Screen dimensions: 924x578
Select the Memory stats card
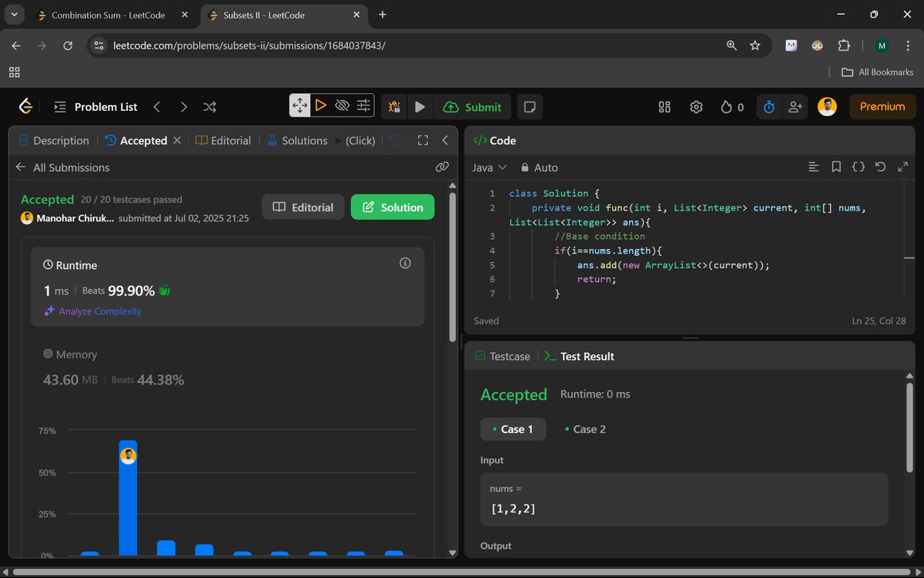(227, 368)
